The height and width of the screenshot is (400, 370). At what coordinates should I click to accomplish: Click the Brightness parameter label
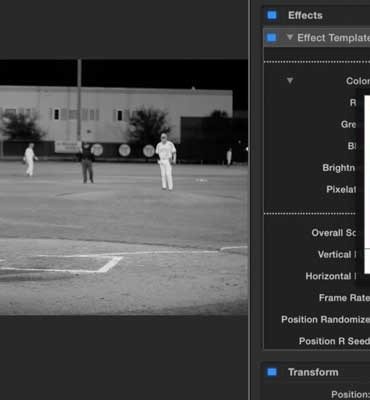(339, 168)
